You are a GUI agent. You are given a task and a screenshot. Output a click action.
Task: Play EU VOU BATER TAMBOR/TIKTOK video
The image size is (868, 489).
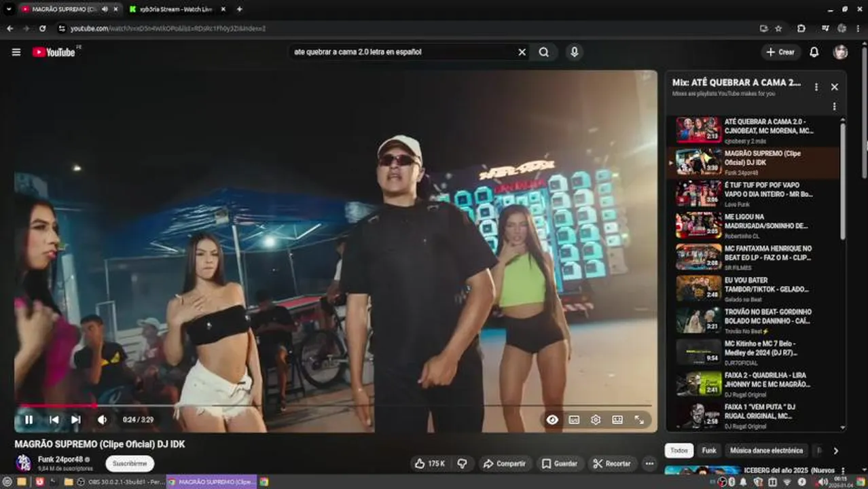point(753,289)
